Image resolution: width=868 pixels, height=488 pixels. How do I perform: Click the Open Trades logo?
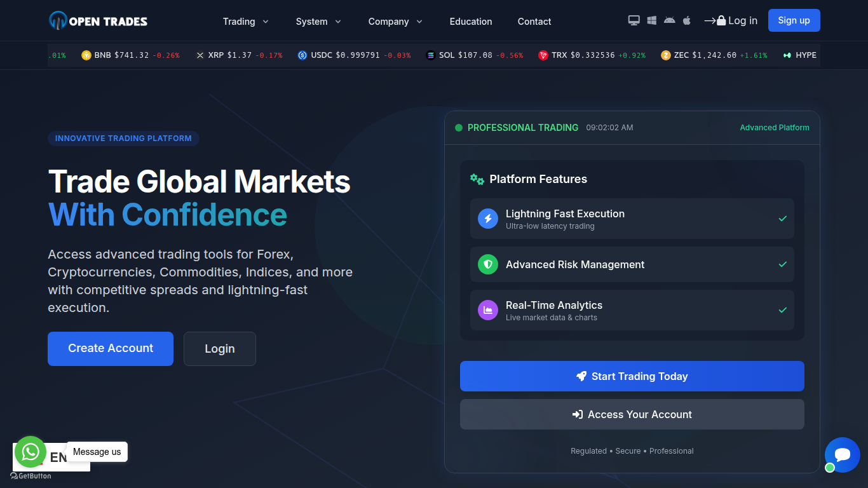coord(98,21)
